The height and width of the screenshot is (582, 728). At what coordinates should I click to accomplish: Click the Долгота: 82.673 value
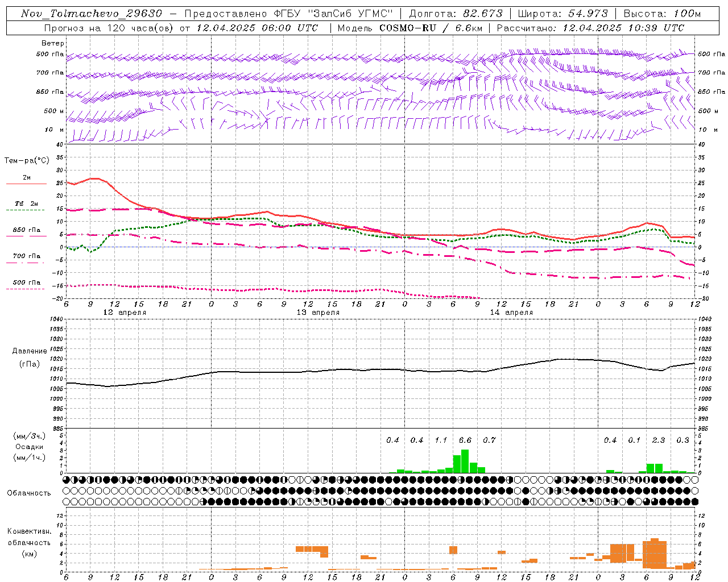coord(456,14)
